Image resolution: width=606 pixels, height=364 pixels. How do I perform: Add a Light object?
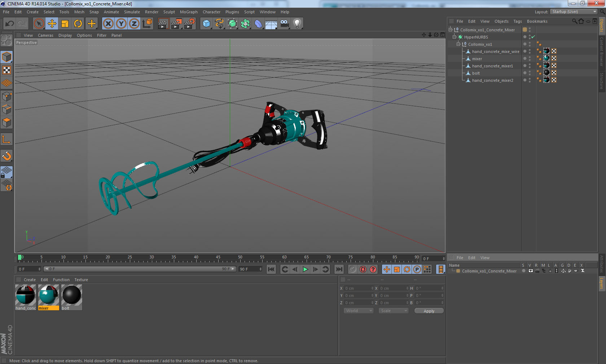tap(297, 24)
